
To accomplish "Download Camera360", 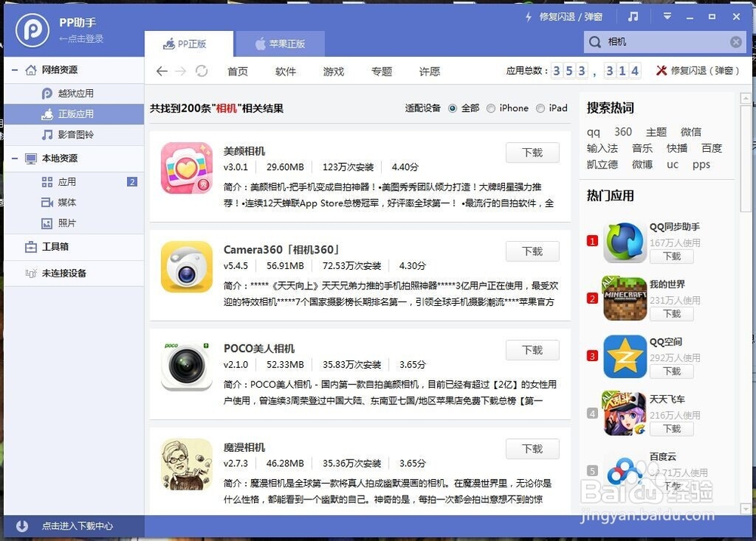I will pyautogui.click(x=532, y=252).
